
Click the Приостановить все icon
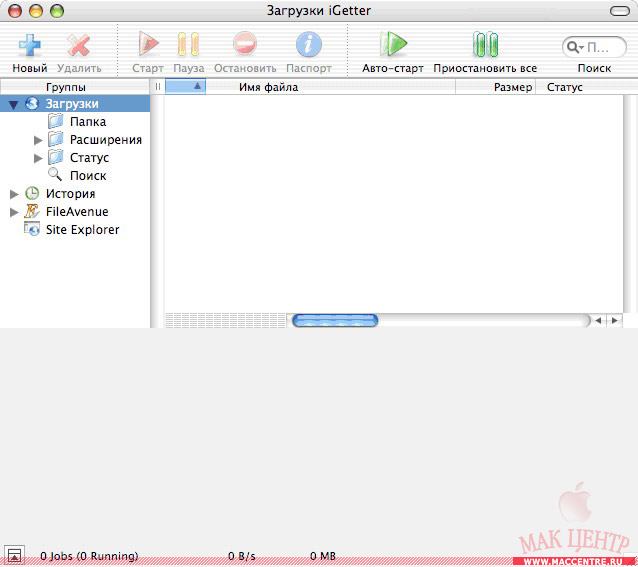click(x=485, y=44)
